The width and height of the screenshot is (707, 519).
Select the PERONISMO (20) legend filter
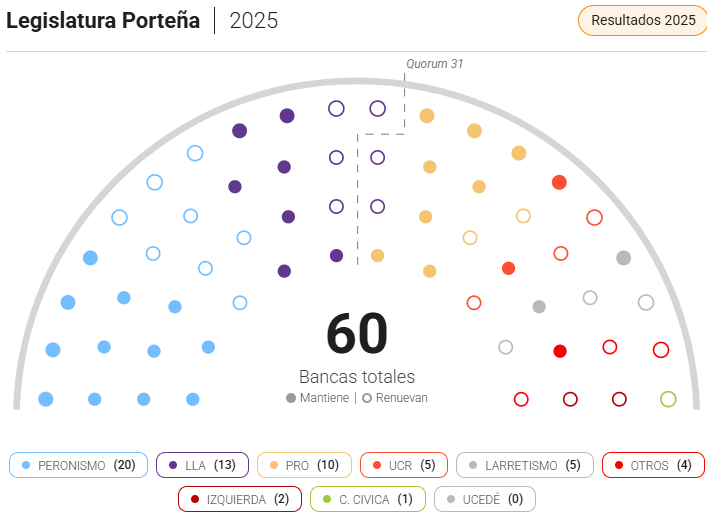click(78, 465)
